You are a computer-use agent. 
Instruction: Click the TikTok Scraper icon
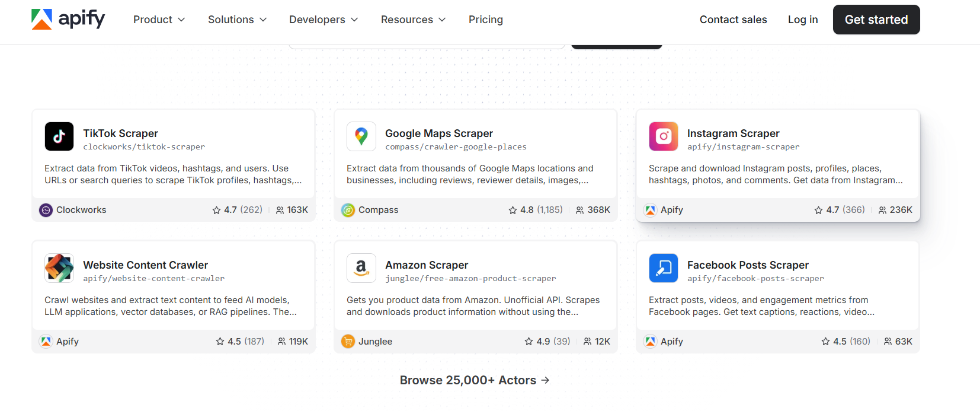[59, 136]
